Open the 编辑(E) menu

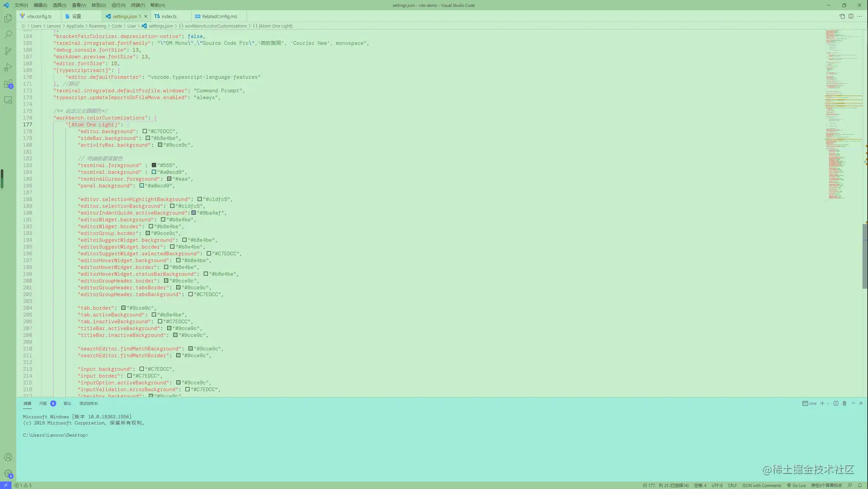40,5
